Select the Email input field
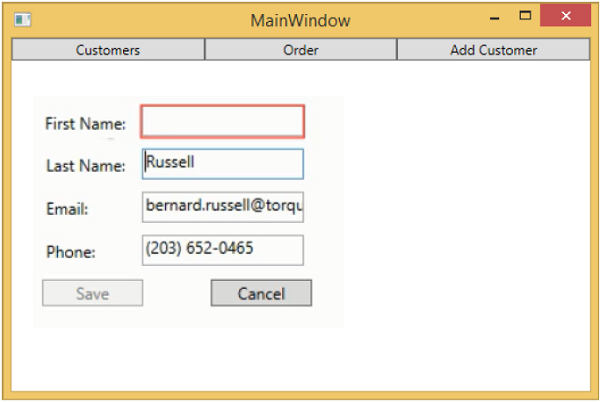This screenshot has width=600, height=402. 222,207
